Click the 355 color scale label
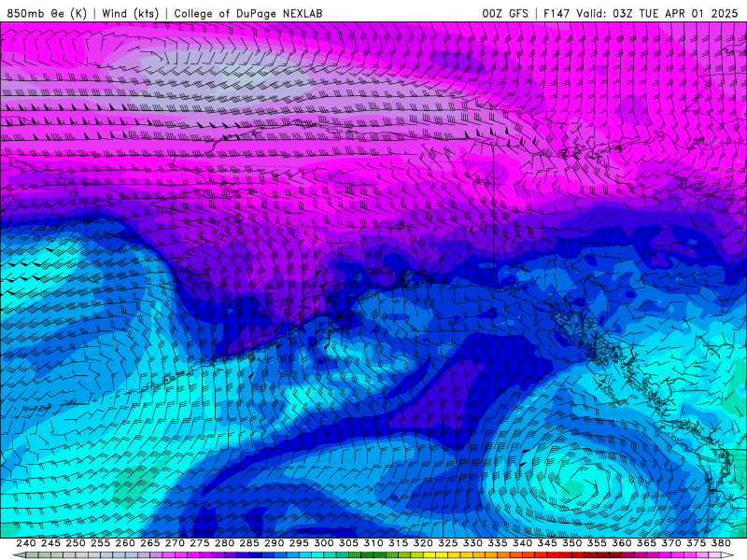Screen dimensions: 747x560 pos(597,543)
